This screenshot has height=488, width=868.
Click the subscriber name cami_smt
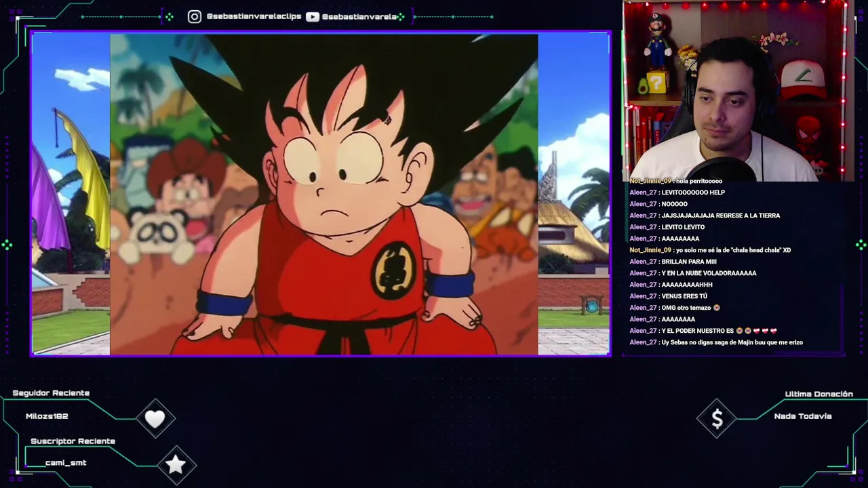[66, 463]
